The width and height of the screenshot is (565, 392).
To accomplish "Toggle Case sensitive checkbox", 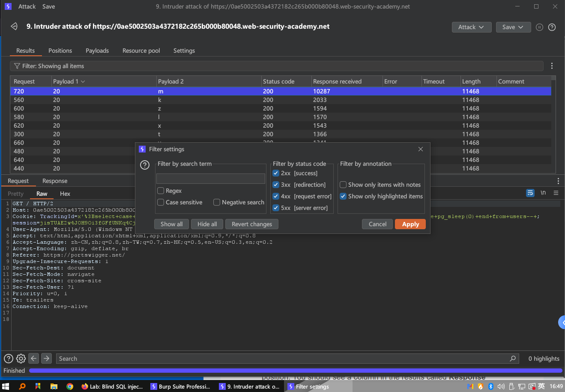I will [161, 202].
